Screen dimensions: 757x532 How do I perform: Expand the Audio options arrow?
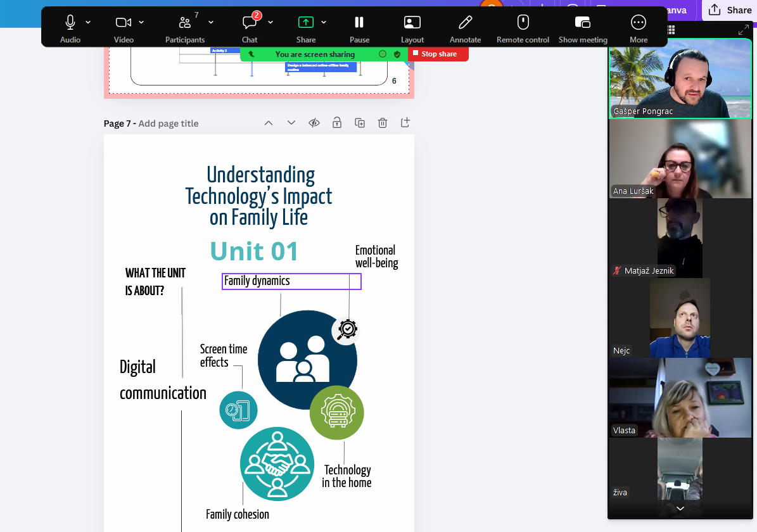[88, 22]
